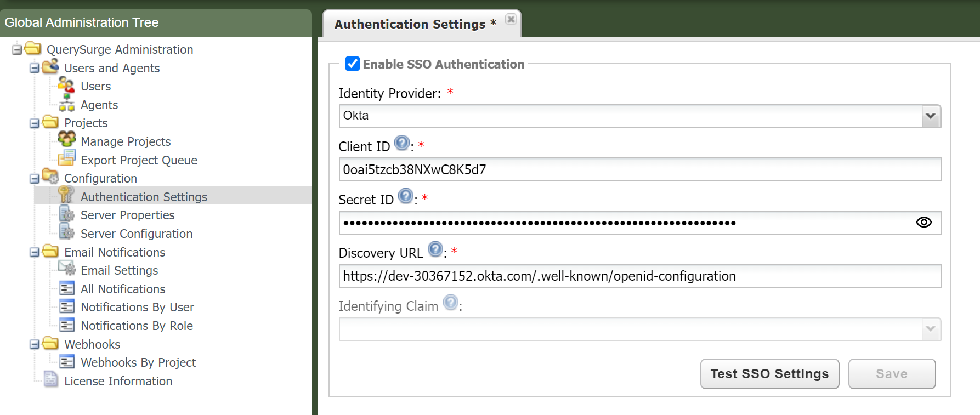The width and height of the screenshot is (980, 415).
Task: Open the Identity Provider dropdown
Action: tap(931, 116)
